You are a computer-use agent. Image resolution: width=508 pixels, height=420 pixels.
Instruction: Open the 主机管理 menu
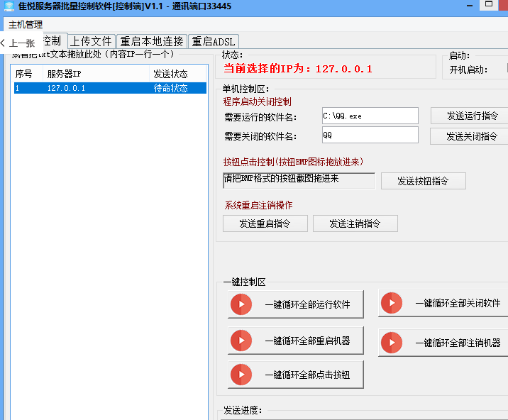pyautogui.click(x=26, y=24)
